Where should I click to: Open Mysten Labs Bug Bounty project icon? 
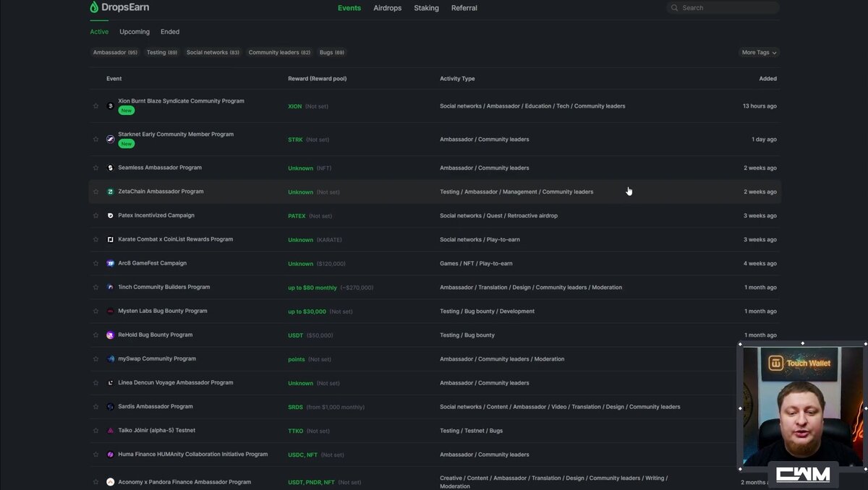(x=111, y=311)
